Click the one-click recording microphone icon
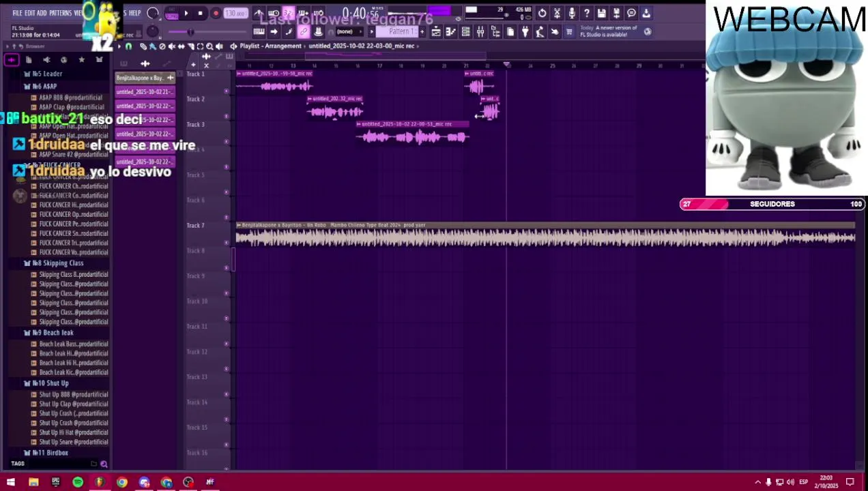The height and width of the screenshot is (491, 868). click(572, 13)
